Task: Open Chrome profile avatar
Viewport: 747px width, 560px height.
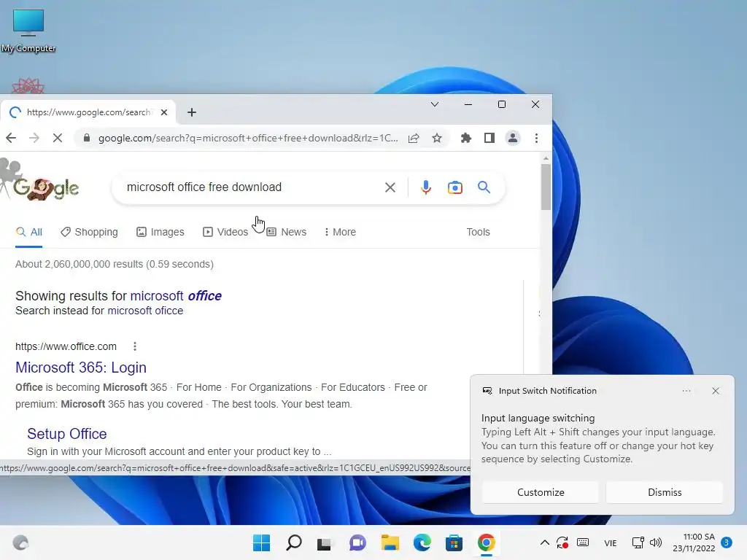Action: coord(513,138)
